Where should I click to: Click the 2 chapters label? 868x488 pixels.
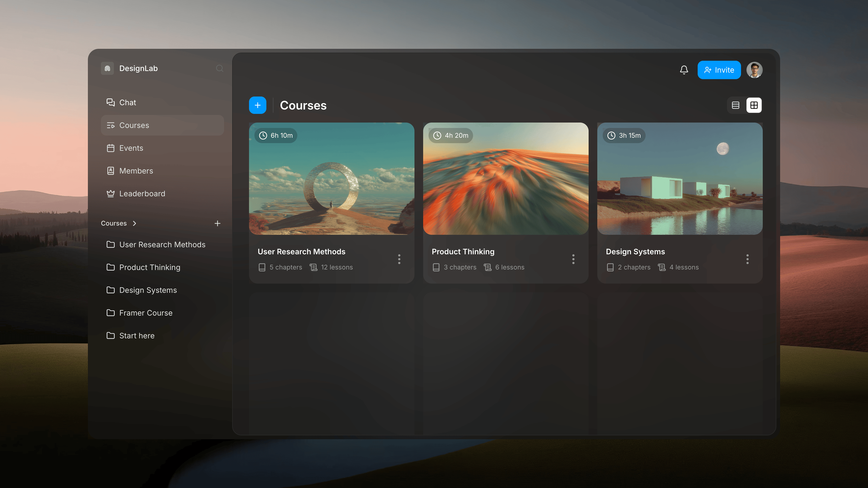(628, 267)
